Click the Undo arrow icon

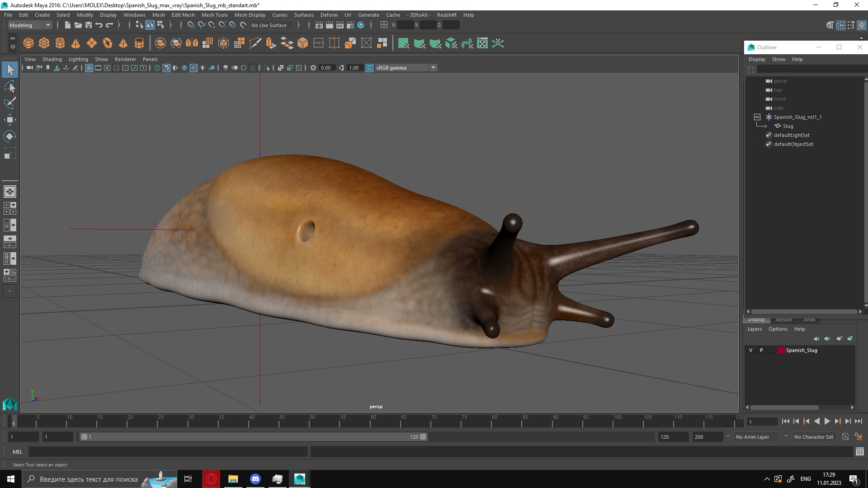99,25
